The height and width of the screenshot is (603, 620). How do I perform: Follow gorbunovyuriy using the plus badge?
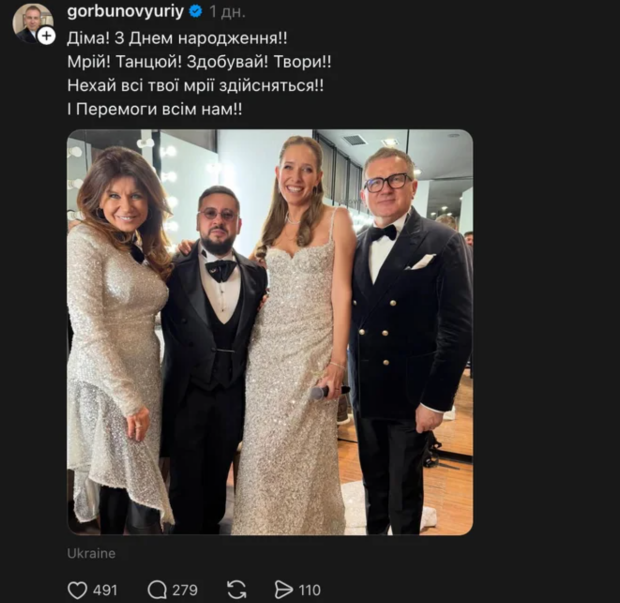[x=46, y=36]
